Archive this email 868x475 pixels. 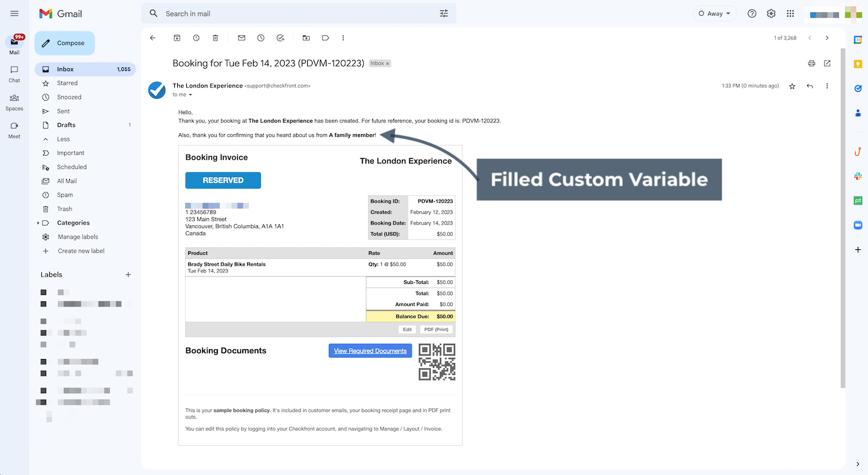[177, 38]
